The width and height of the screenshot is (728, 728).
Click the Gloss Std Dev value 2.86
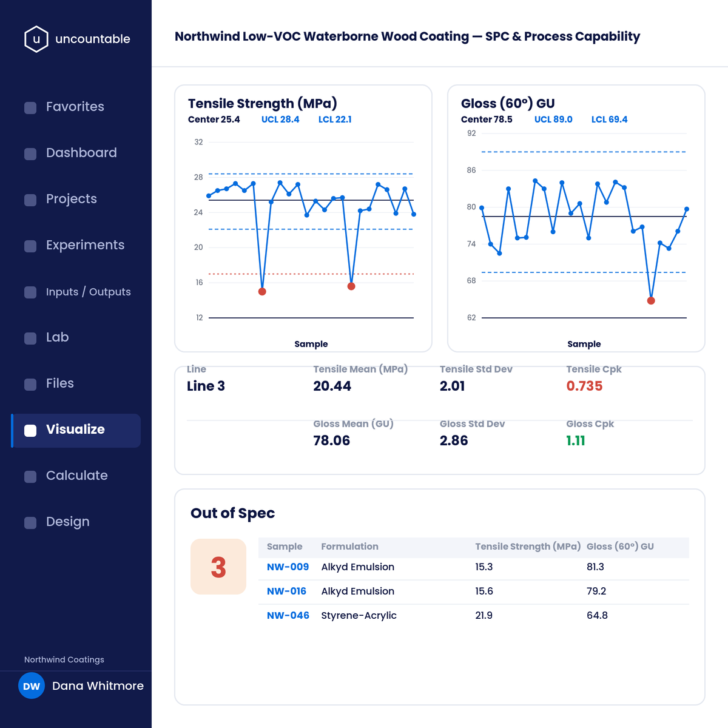pyautogui.click(x=454, y=441)
